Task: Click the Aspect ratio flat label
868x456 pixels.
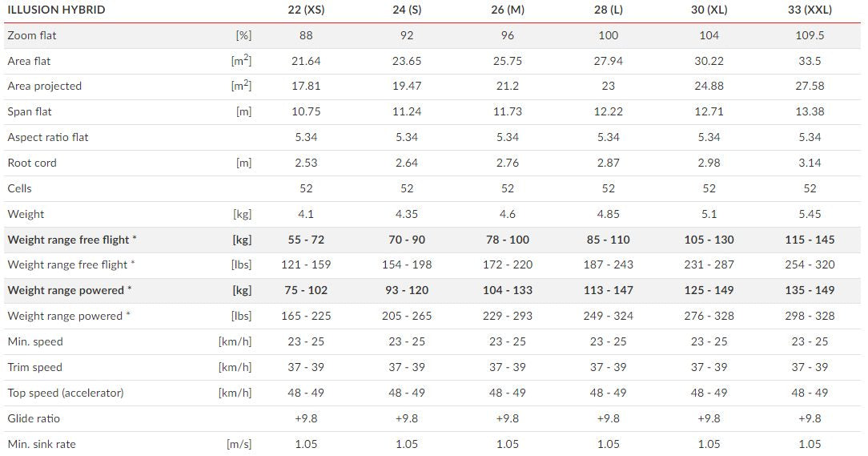Action: click(x=48, y=137)
